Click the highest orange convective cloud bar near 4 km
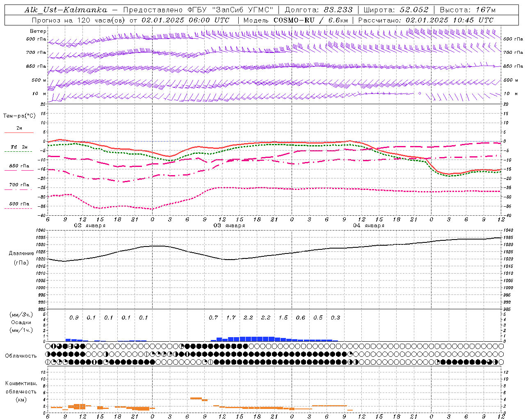Screen dimensions: 525x420 (196, 398)
